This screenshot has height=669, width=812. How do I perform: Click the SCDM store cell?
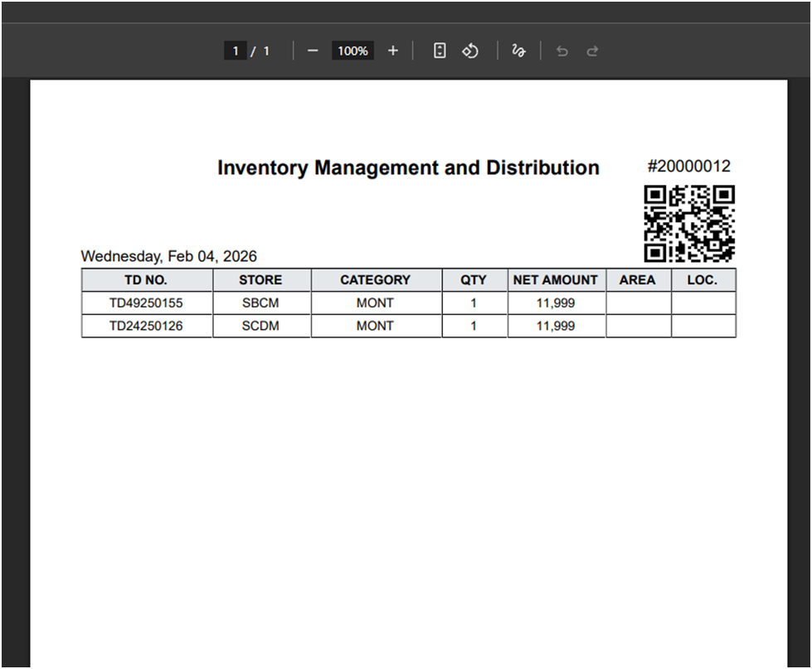click(x=260, y=327)
